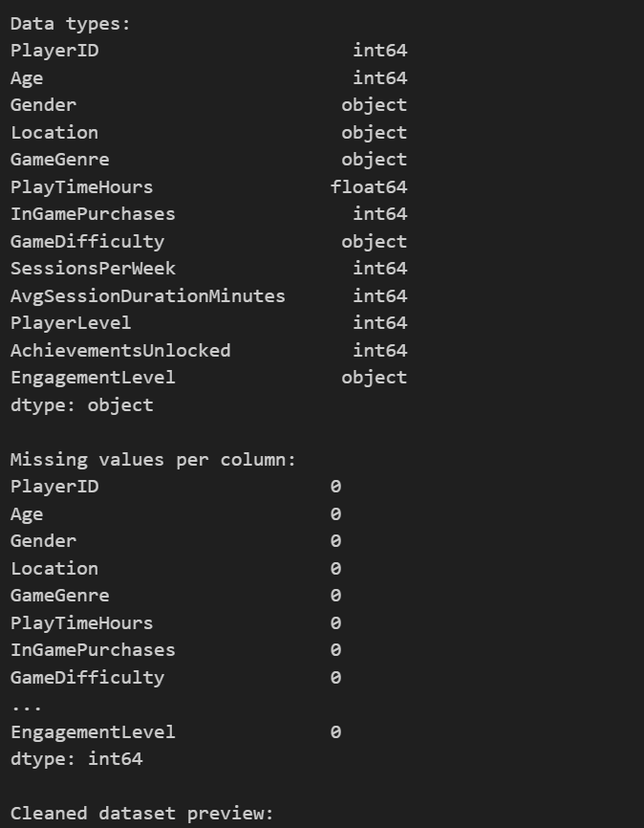The height and width of the screenshot is (828, 644).
Task: Click the SessionsPerWeek column name
Action: click(93, 269)
